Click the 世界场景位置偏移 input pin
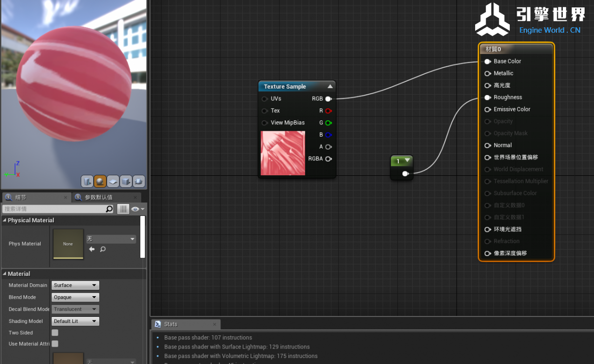The height and width of the screenshot is (364, 594). coord(487,157)
